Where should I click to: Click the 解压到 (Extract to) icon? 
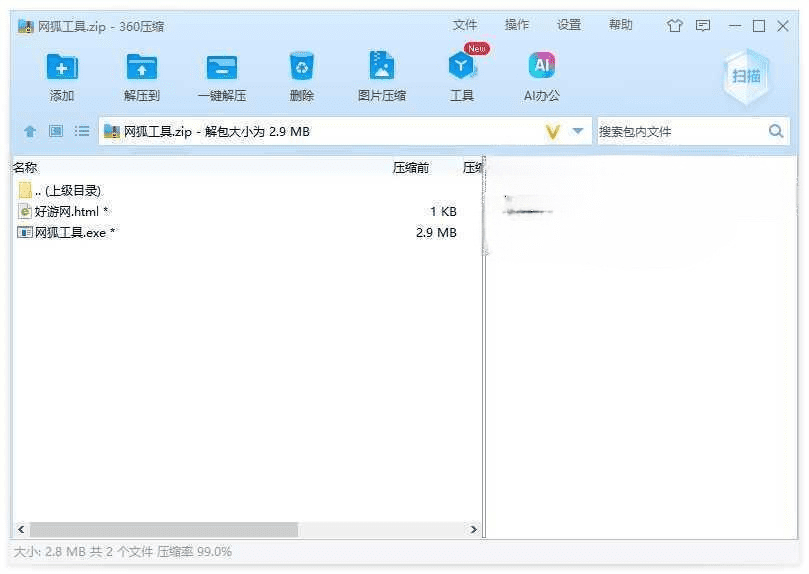pos(142,68)
